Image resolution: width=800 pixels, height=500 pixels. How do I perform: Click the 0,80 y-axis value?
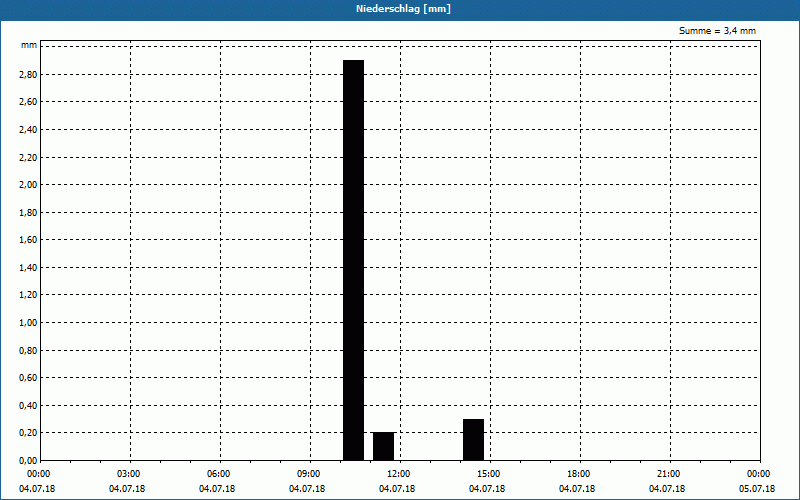(x=28, y=350)
